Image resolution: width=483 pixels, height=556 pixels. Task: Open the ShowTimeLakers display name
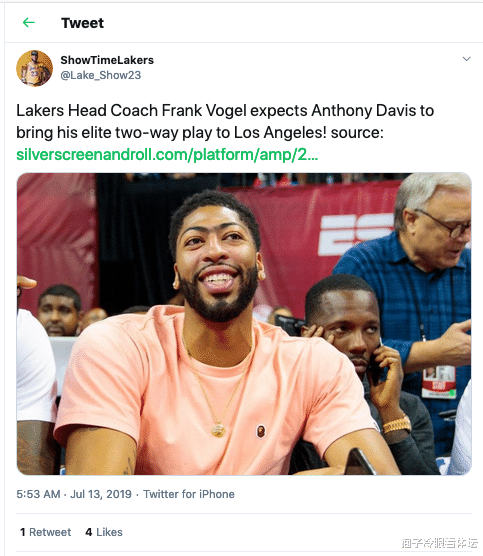(107, 60)
